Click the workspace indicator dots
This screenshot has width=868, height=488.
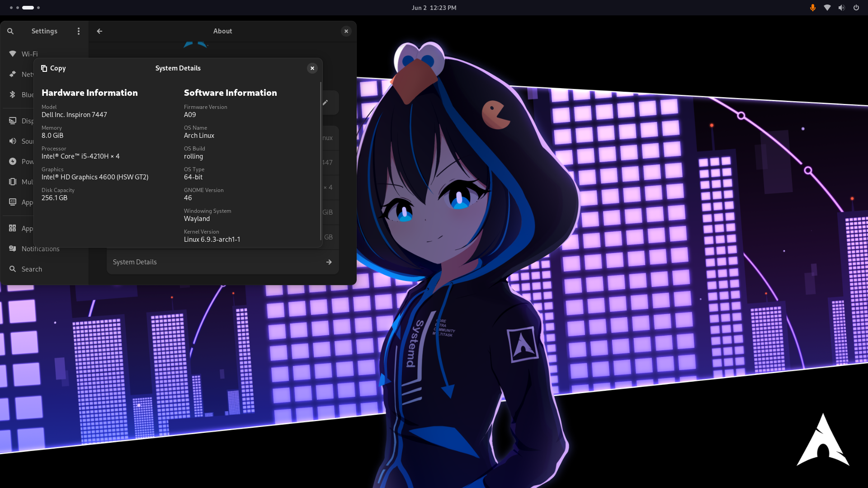point(25,8)
